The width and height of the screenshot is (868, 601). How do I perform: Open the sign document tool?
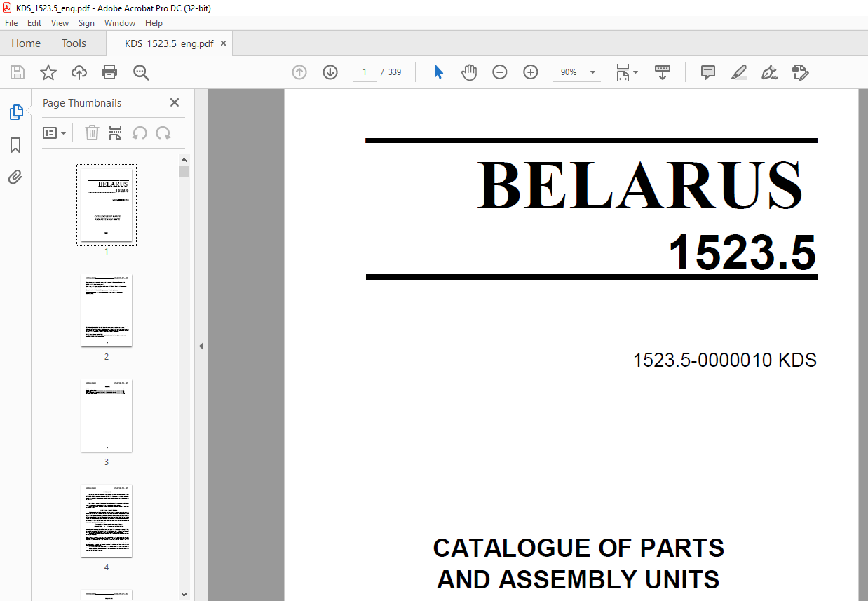pos(770,72)
